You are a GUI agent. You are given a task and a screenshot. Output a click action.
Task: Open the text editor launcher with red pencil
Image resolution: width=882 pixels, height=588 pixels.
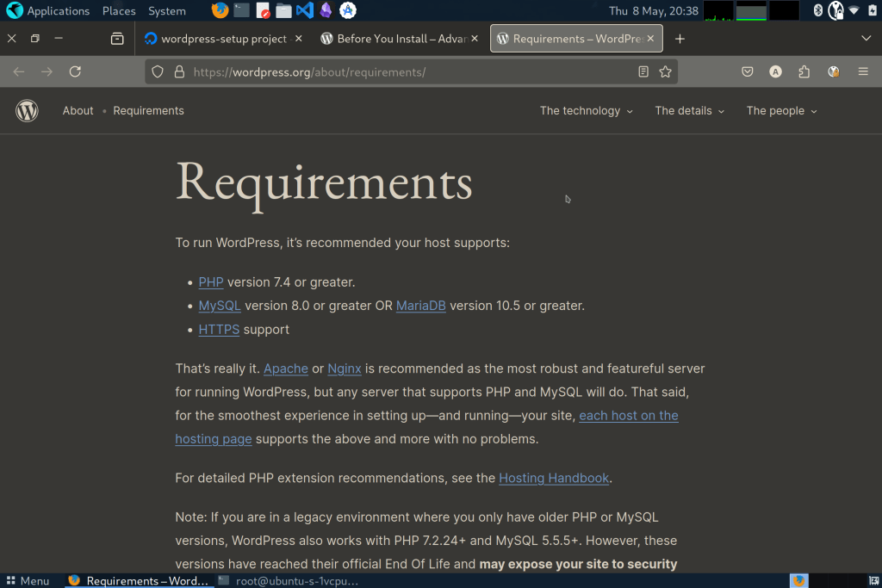[263, 10]
